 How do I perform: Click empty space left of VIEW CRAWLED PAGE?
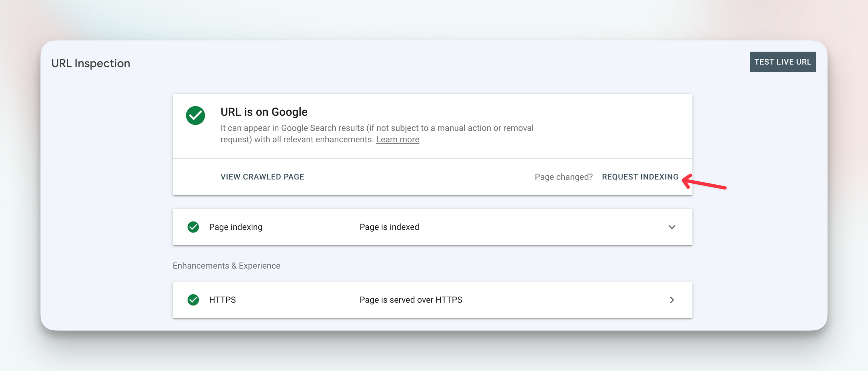[x=196, y=177]
